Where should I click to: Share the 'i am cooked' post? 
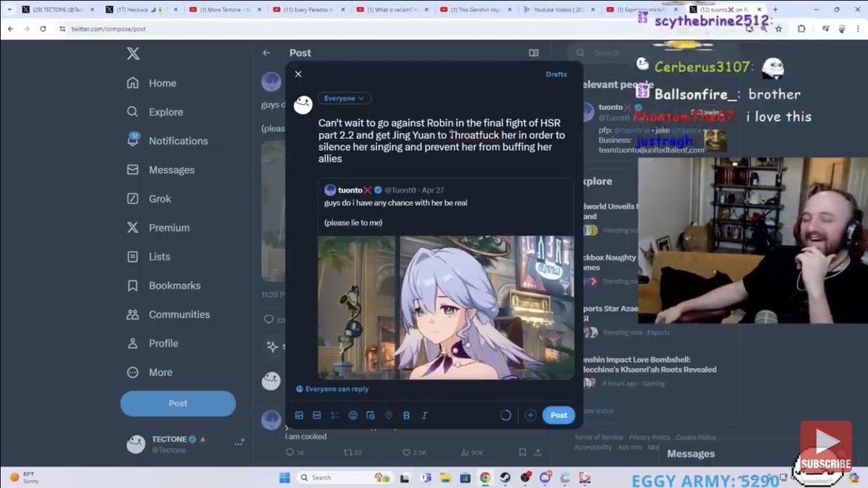537,453
